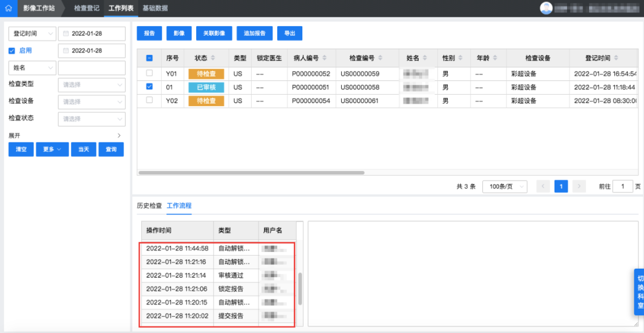644x333 pixels.
Task: Click the 影像 button
Action: [179, 33]
